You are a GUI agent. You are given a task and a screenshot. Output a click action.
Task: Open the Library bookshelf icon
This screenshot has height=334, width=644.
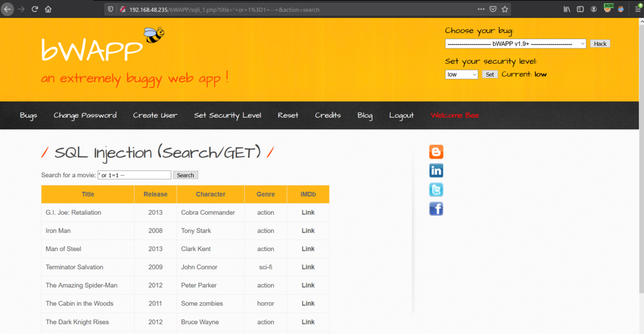[567, 9]
